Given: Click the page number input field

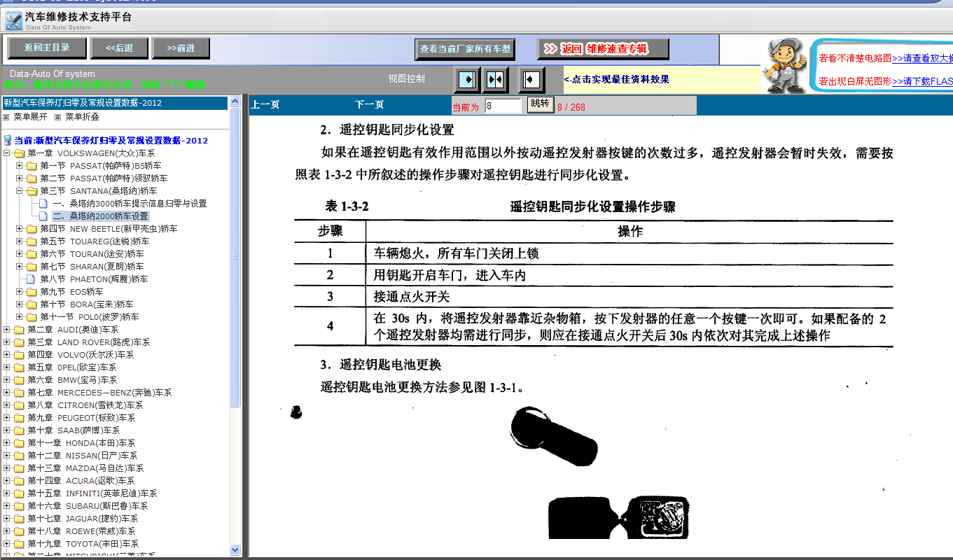Looking at the screenshot, I should click(503, 106).
